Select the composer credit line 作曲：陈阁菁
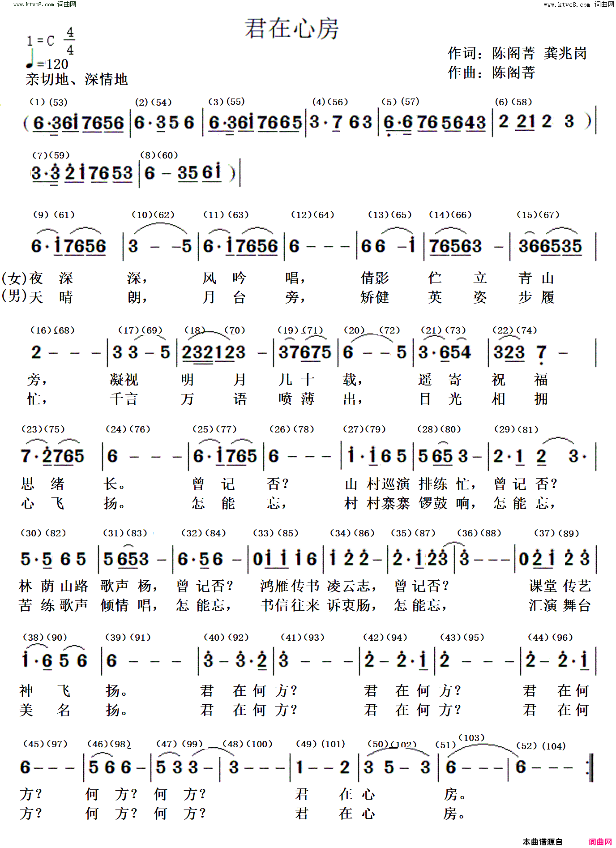 [x=492, y=72]
